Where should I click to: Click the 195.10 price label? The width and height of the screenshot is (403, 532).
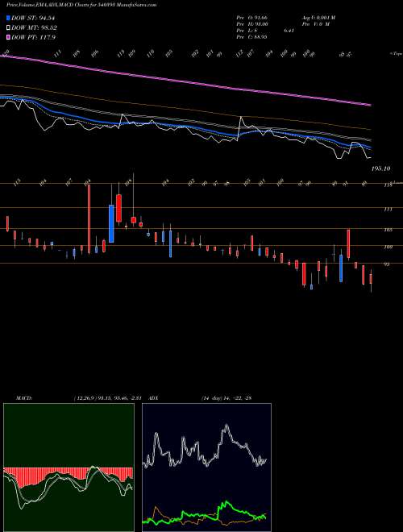380,168
